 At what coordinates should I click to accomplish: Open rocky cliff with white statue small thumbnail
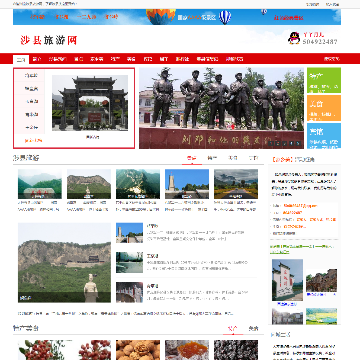pyautogui.click(x=89, y=184)
